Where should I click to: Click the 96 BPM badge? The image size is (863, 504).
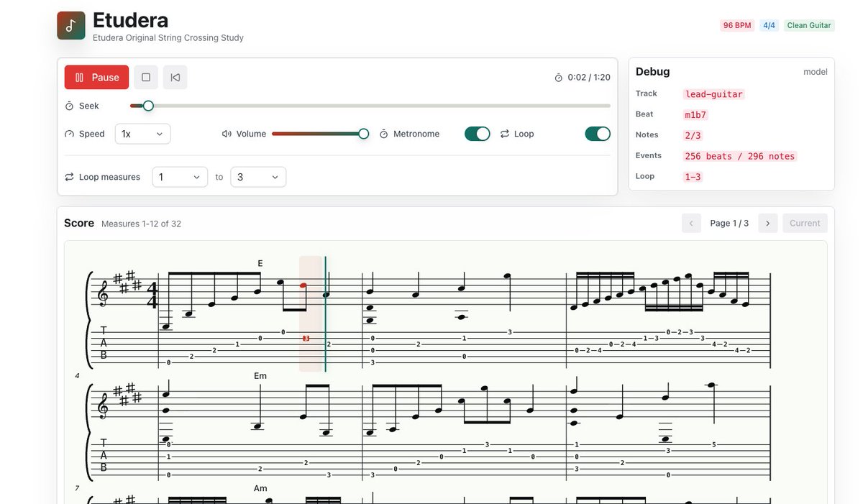(x=737, y=25)
